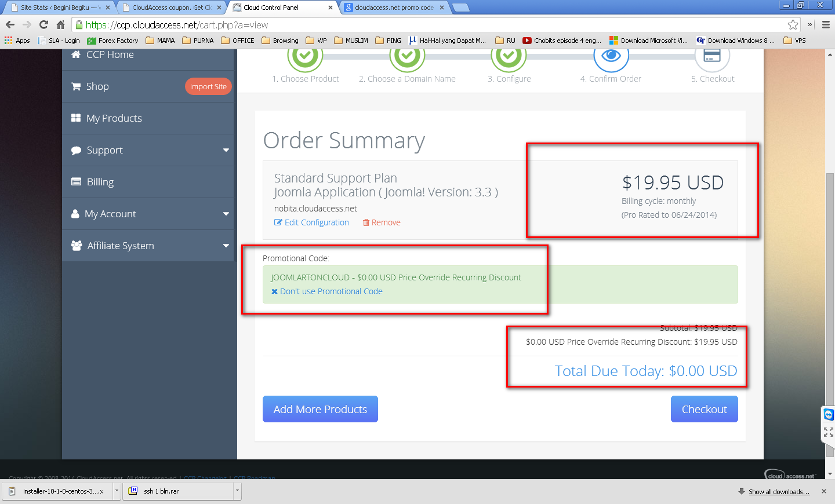Click the Confirm Order eye step icon

[x=611, y=56]
